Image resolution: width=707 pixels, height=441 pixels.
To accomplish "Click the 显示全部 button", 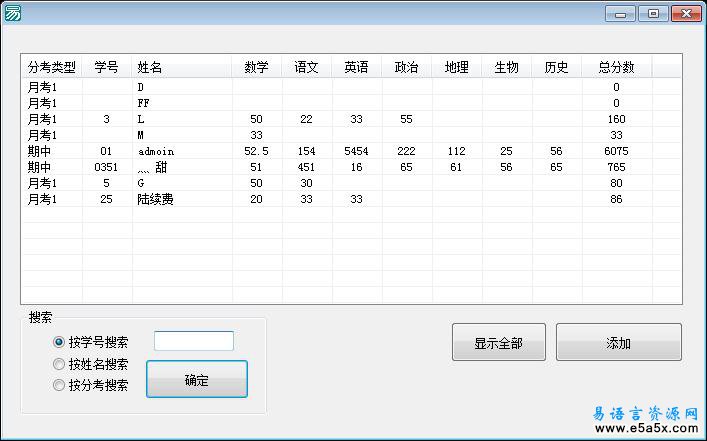I will pyautogui.click(x=499, y=342).
